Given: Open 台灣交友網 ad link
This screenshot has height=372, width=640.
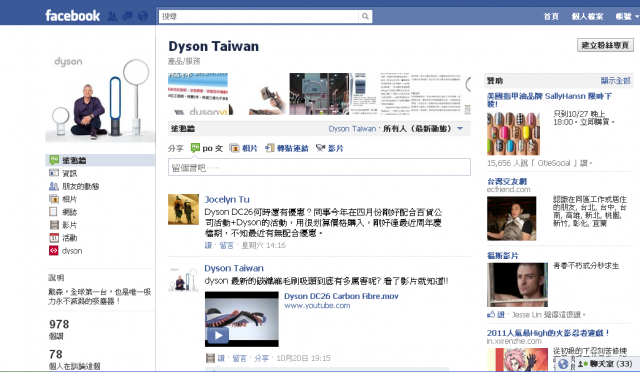Looking at the screenshot, I should 507,181.
